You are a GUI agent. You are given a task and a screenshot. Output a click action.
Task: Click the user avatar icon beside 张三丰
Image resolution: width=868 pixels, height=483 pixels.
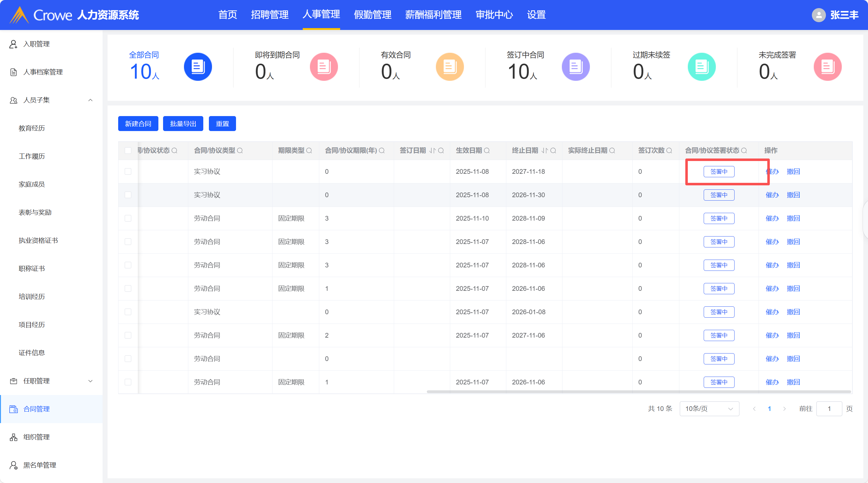click(x=818, y=15)
